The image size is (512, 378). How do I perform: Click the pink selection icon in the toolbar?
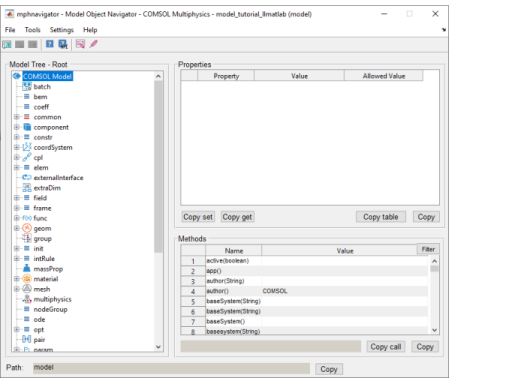point(80,44)
